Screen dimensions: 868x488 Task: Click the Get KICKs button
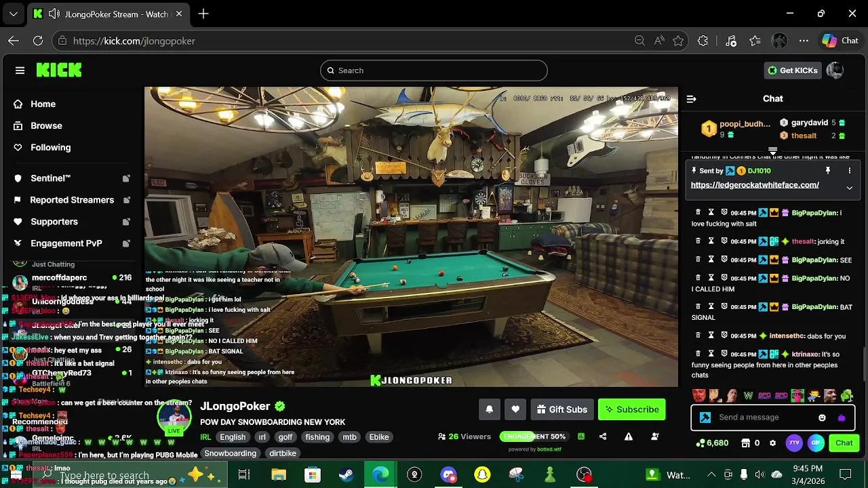[x=792, y=70]
